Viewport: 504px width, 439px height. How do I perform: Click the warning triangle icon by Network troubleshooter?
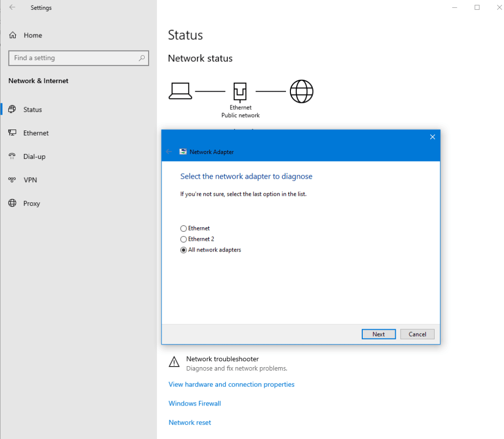tap(174, 362)
